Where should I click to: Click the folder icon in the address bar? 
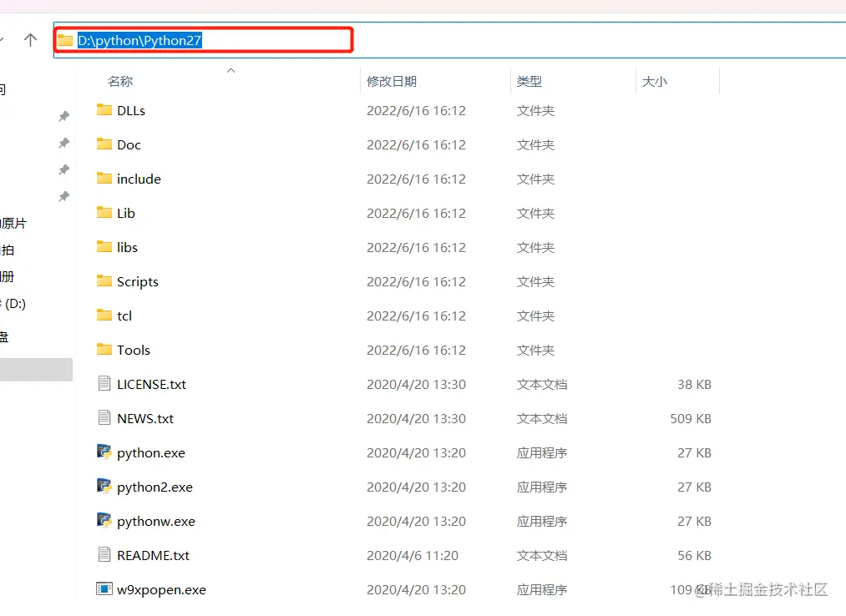(x=65, y=40)
